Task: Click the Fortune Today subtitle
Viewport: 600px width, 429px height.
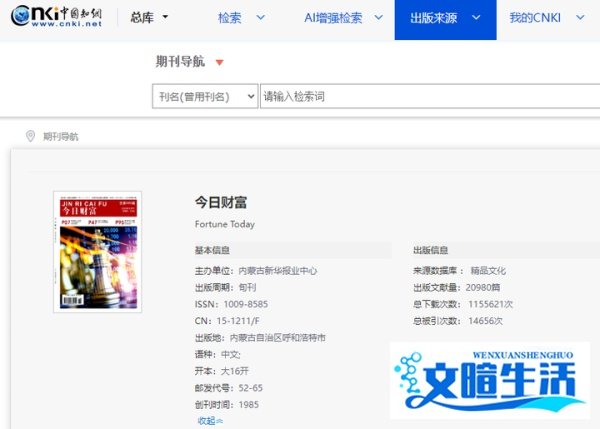Action: click(x=225, y=224)
